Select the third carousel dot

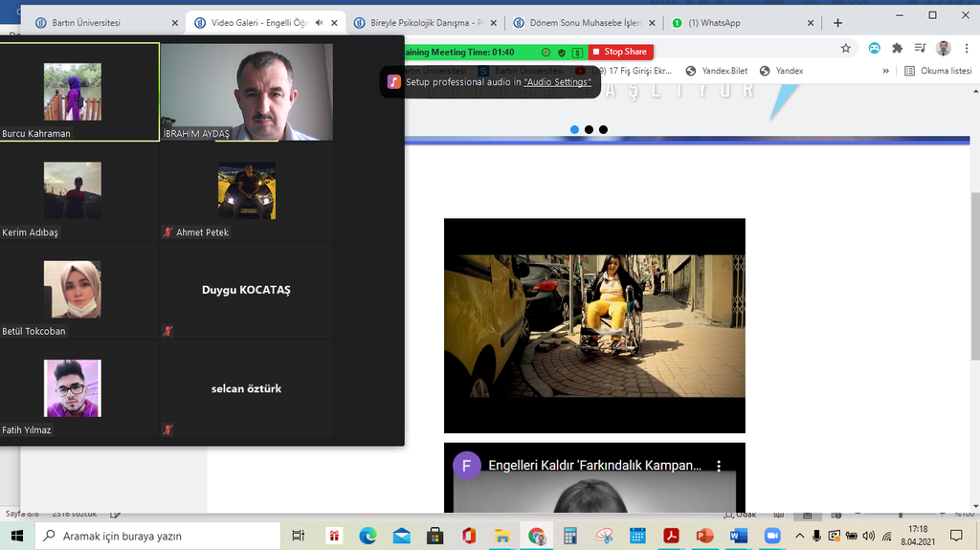click(603, 129)
